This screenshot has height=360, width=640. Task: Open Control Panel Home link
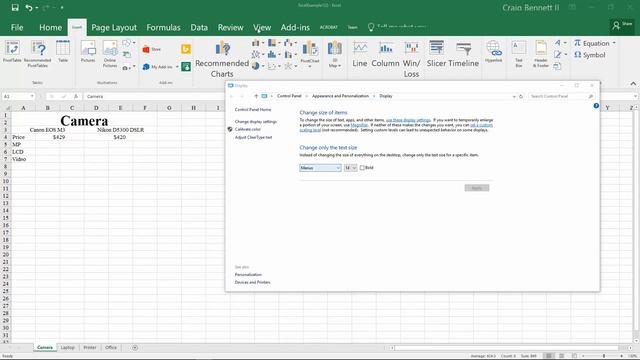(253, 110)
